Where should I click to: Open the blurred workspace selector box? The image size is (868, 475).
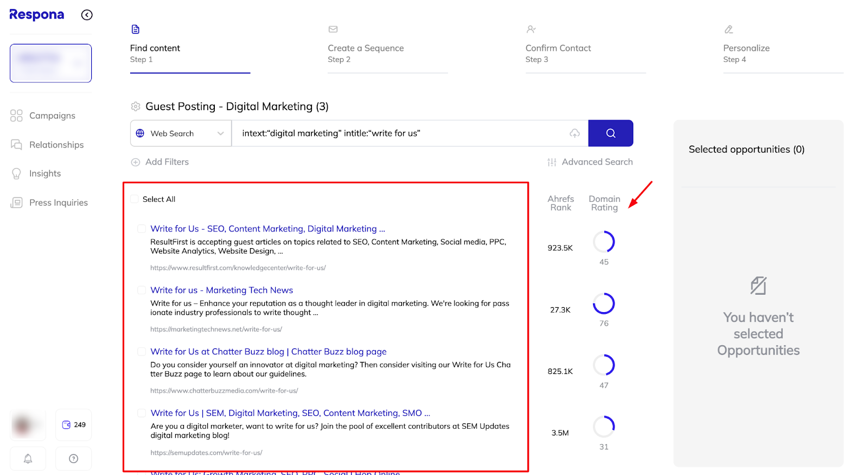[50, 63]
